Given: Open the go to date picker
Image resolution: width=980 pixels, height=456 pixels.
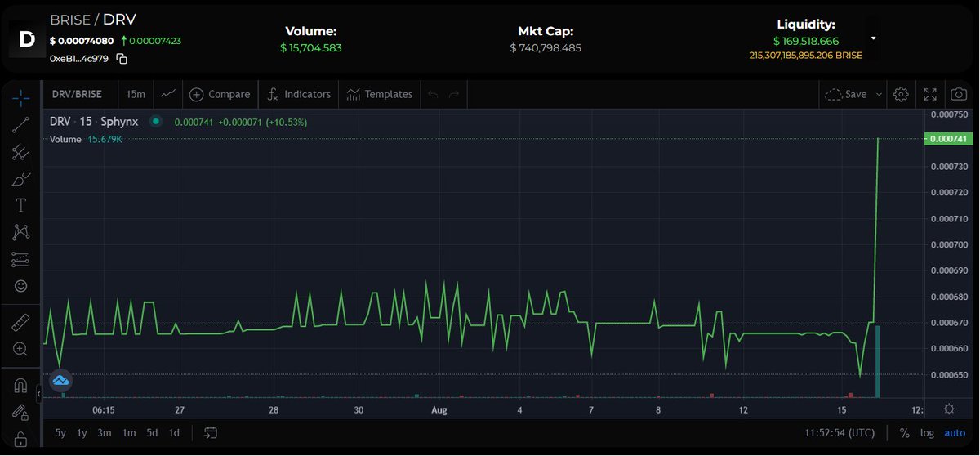Looking at the screenshot, I should tap(211, 432).
